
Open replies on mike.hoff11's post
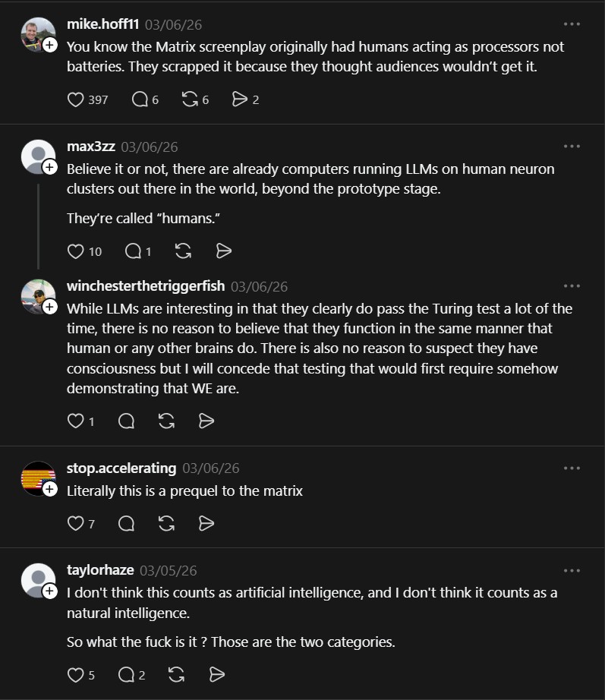coord(140,99)
